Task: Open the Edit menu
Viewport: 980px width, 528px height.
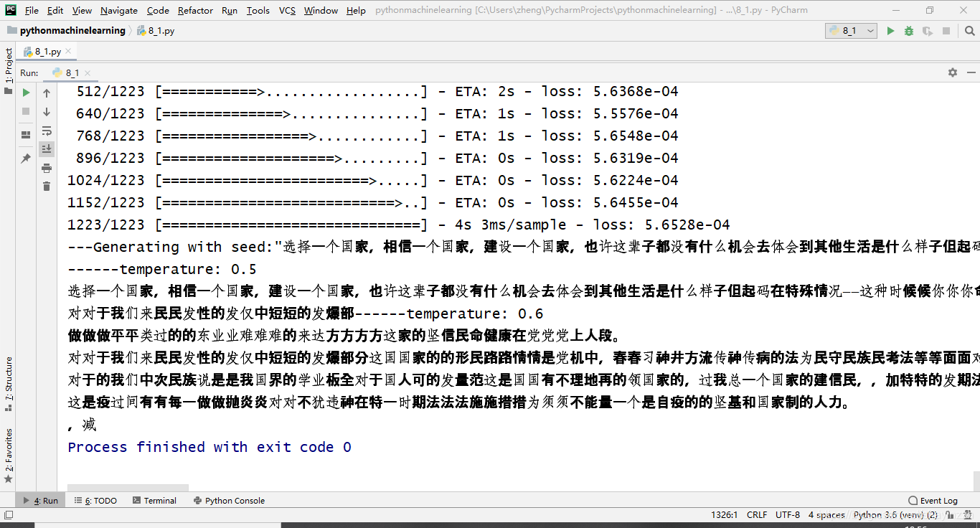Action: pos(55,10)
